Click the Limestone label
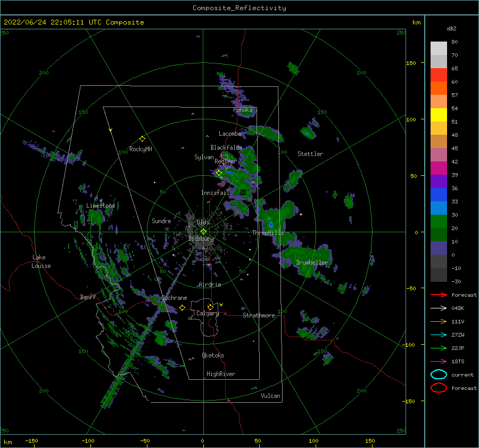The image size is (479, 448). click(x=101, y=206)
